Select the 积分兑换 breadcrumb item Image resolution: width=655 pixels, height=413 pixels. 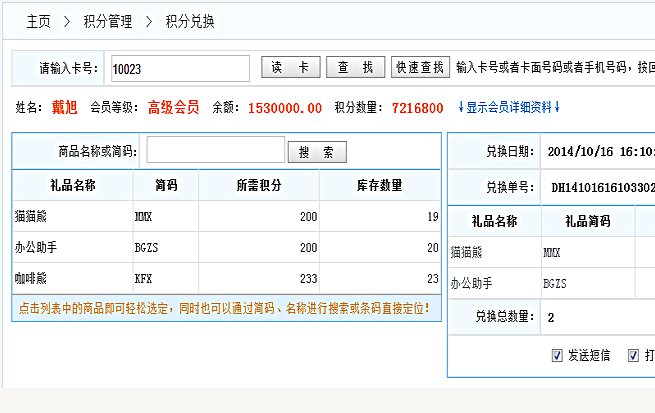pyautogui.click(x=189, y=21)
